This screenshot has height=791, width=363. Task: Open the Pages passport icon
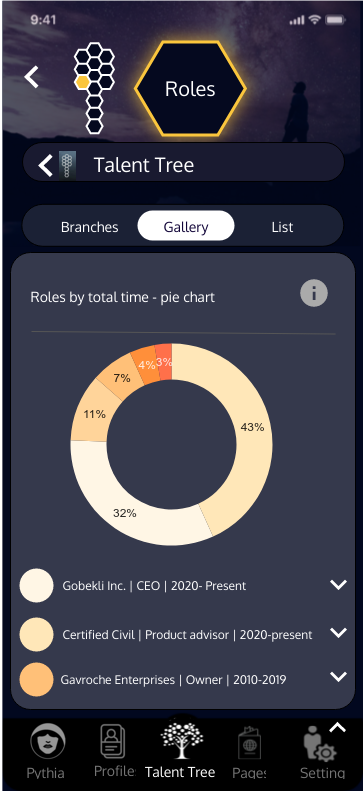(249, 743)
